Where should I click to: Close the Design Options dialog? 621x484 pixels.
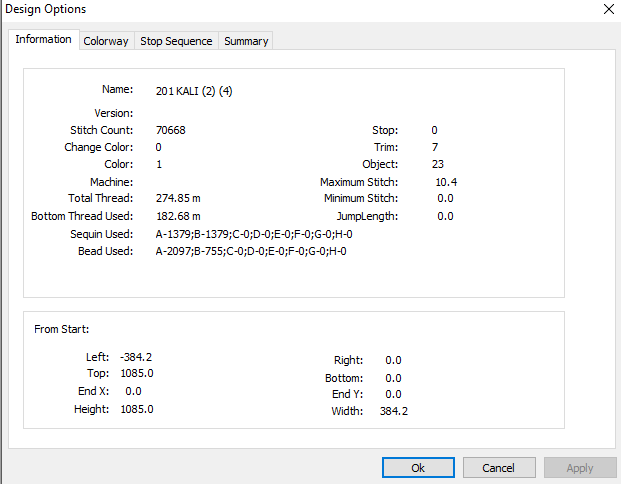click(609, 9)
